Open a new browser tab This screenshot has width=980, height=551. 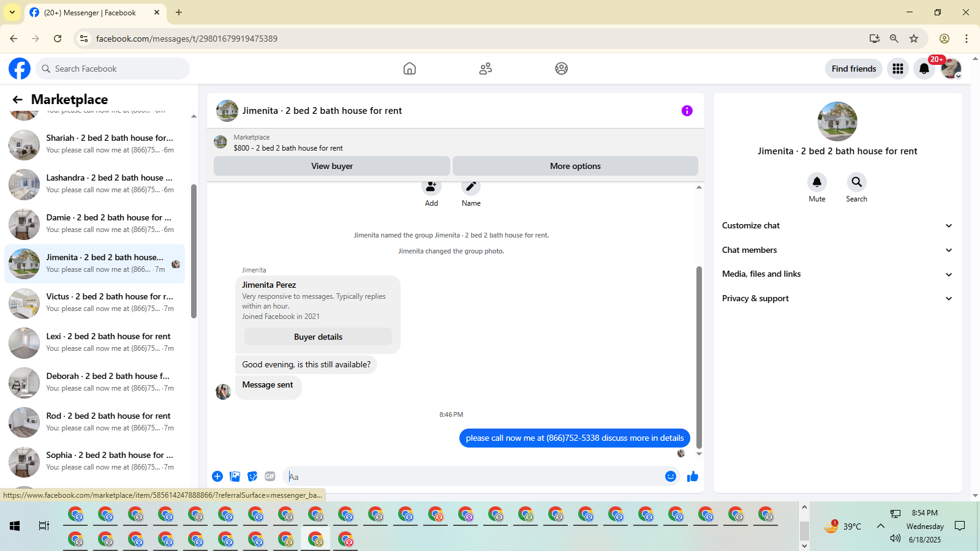point(179,12)
